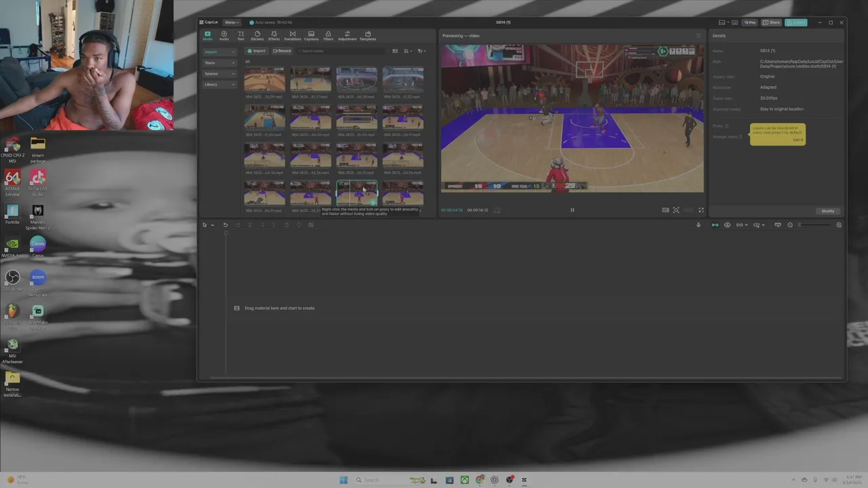Screen dimensions: 868x488
Task: Open the preview axis dropdown in timeline
Action: click(758, 225)
